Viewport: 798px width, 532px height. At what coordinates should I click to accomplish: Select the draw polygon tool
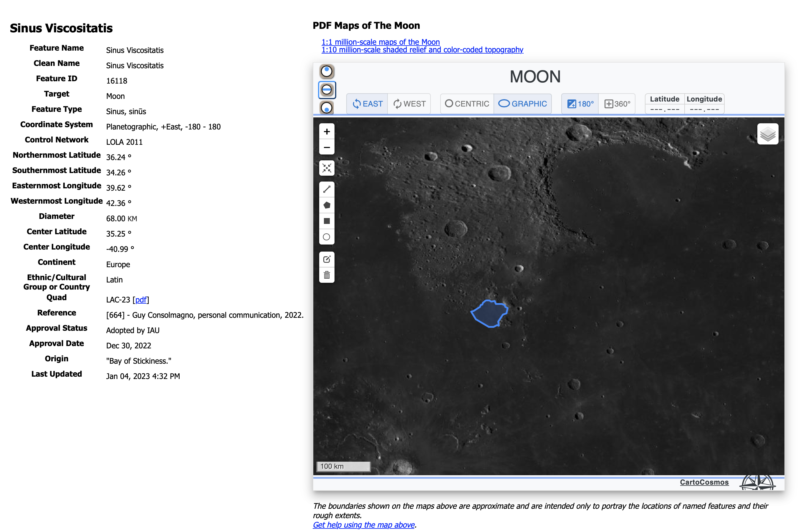[x=327, y=205]
